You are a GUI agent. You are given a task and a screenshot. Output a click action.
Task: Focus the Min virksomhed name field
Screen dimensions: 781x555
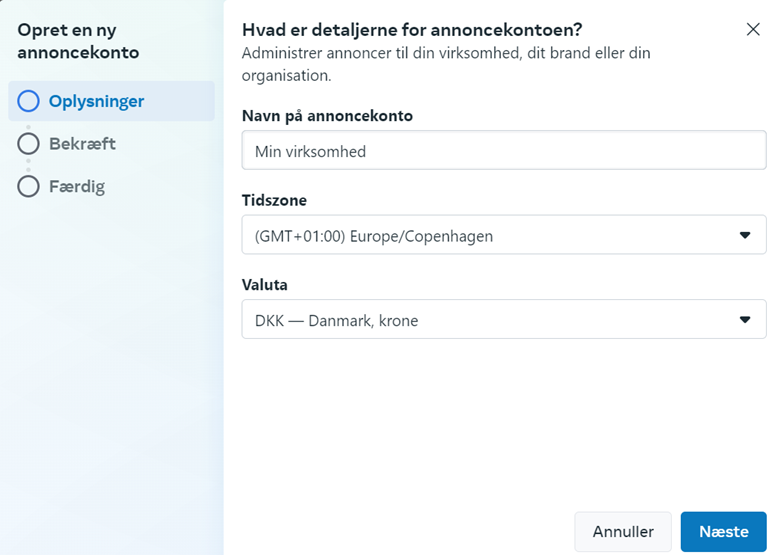[503, 151]
